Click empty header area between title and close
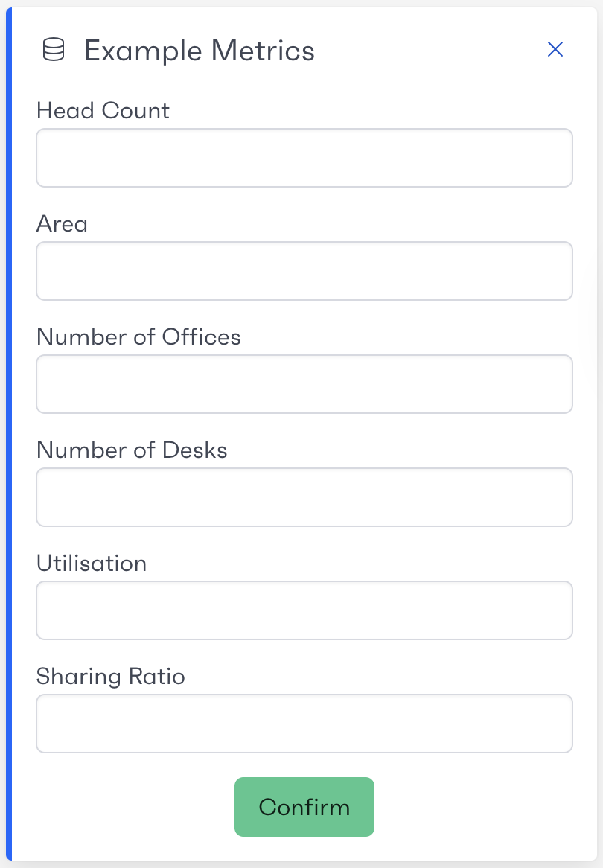The image size is (603, 868). coord(432,51)
